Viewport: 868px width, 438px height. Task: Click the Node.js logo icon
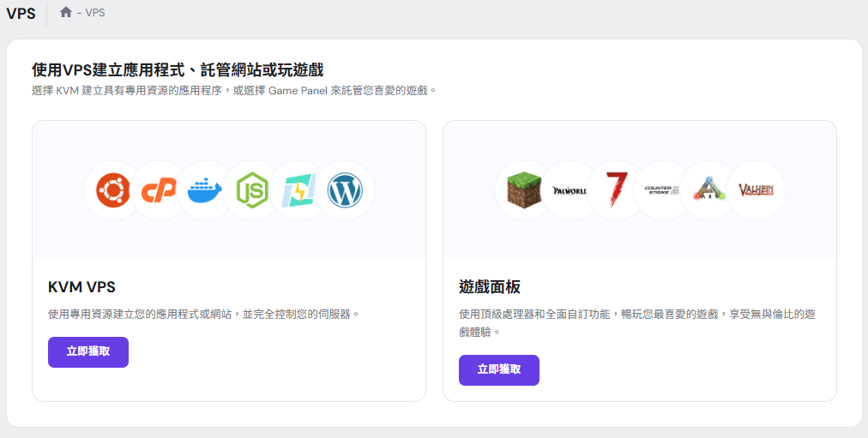[252, 190]
